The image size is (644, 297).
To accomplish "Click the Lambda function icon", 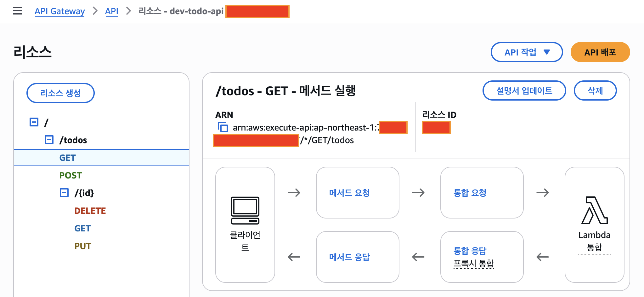I will pos(594,210).
